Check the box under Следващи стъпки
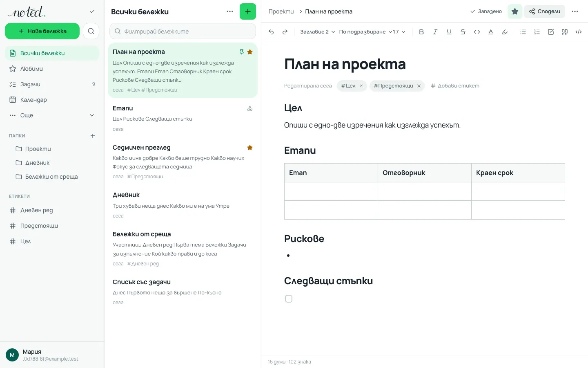588x368 pixels. [289, 299]
